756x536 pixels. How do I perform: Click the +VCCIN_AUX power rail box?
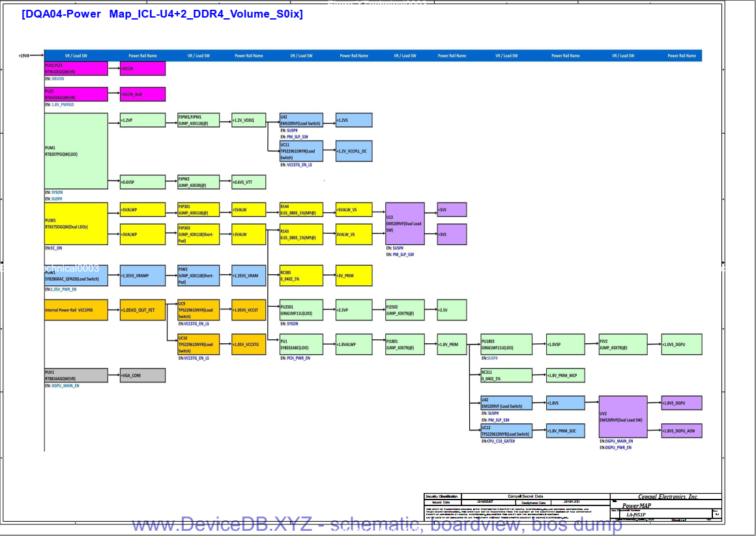pyautogui.click(x=143, y=94)
